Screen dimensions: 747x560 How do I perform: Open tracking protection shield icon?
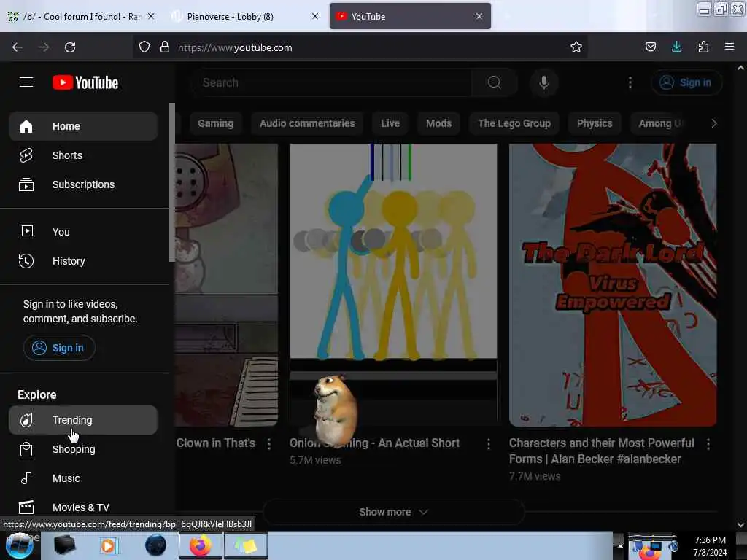coord(144,47)
